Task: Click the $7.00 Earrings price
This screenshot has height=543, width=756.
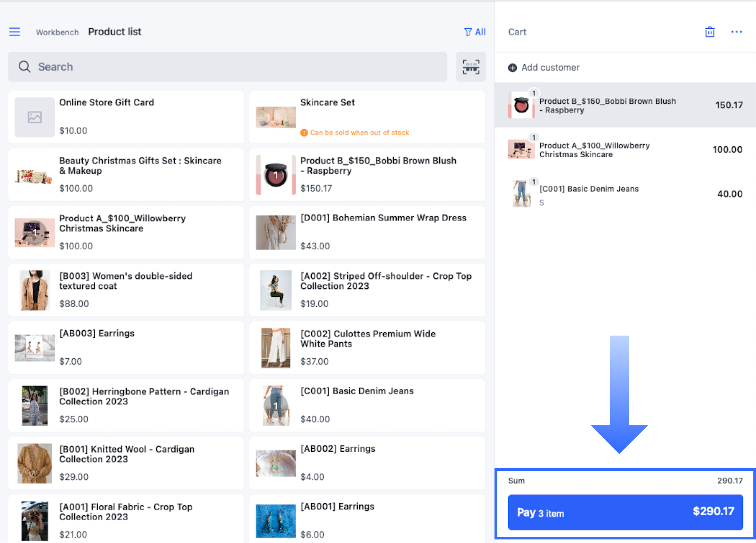Action: pos(71,361)
